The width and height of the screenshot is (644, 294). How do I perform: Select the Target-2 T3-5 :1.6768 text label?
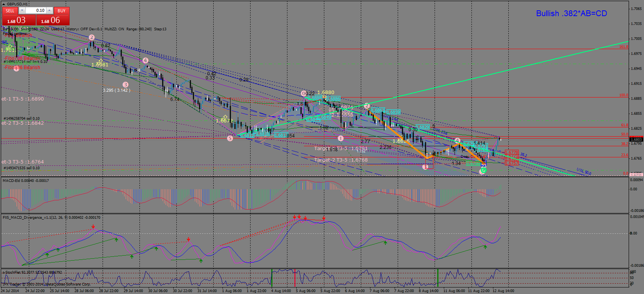click(x=341, y=160)
